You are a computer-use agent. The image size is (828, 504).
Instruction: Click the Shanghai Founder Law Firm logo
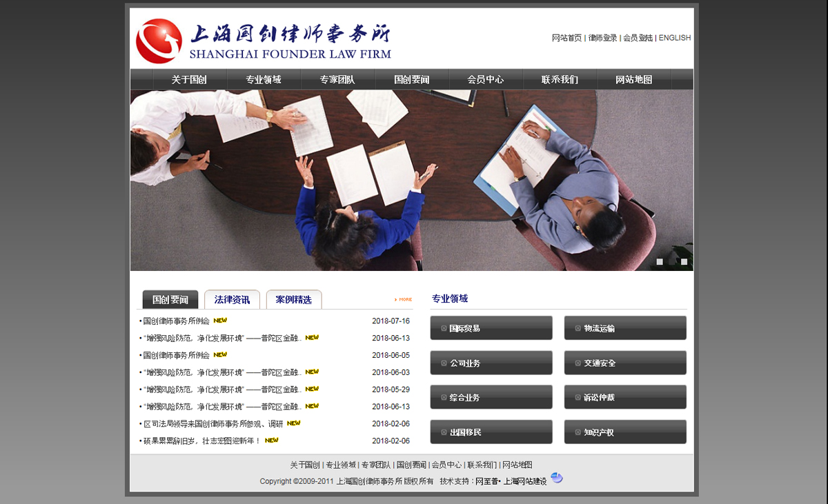[x=263, y=41]
